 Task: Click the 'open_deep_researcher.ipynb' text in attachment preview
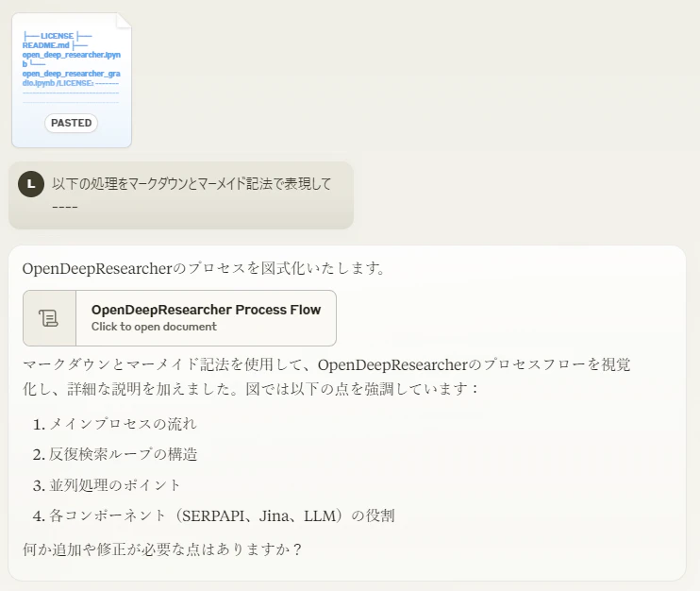tap(72, 59)
